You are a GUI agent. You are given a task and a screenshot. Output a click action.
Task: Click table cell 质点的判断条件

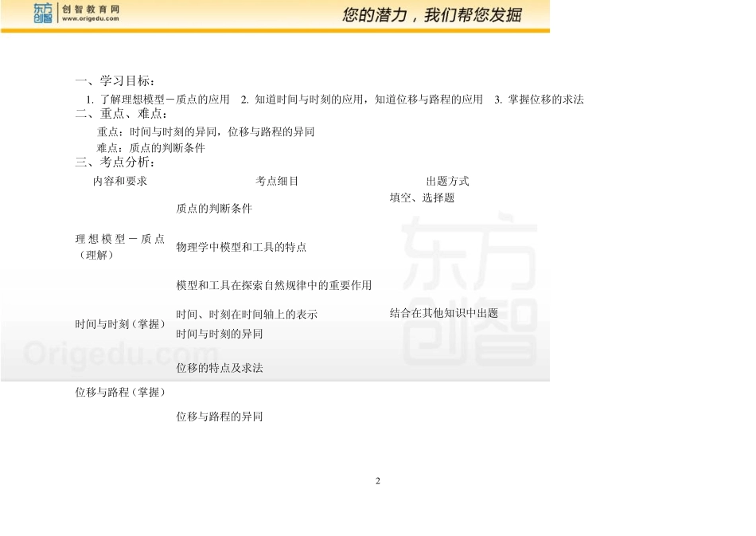tap(214, 209)
